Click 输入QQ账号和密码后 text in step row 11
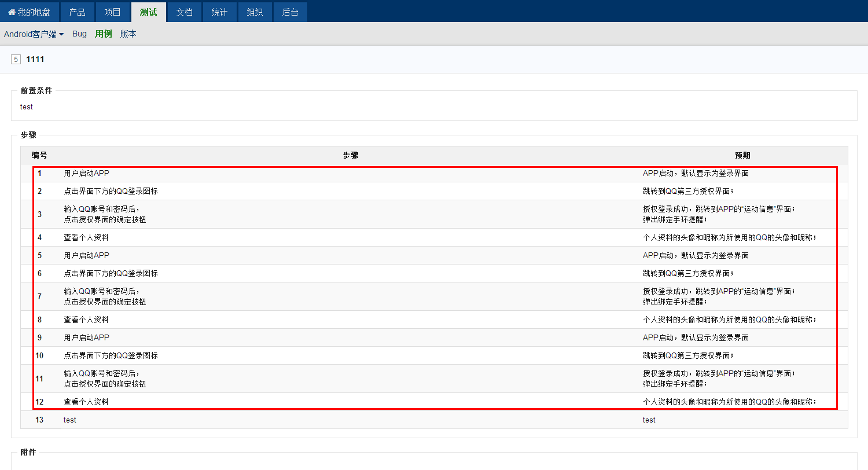 coord(102,373)
